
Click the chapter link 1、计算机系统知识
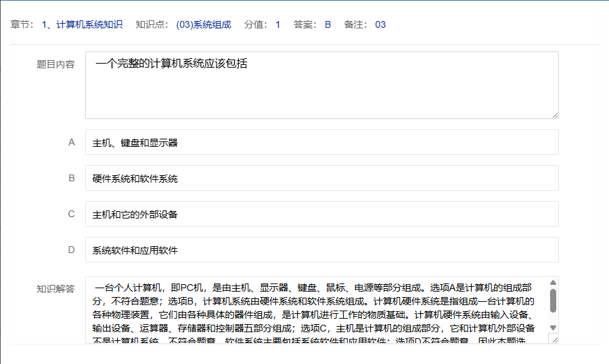[82, 25]
